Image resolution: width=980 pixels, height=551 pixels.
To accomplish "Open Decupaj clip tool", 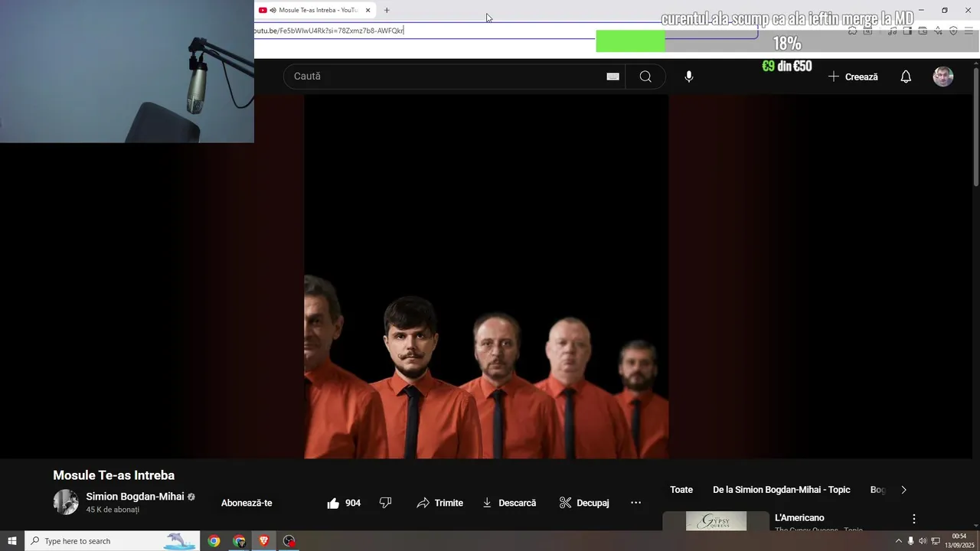I will click(584, 503).
